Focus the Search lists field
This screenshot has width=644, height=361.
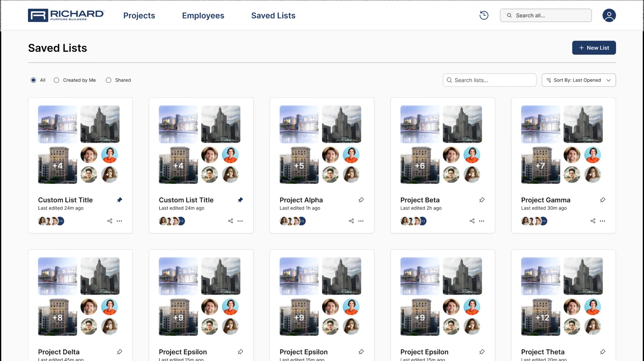[489, 80]
